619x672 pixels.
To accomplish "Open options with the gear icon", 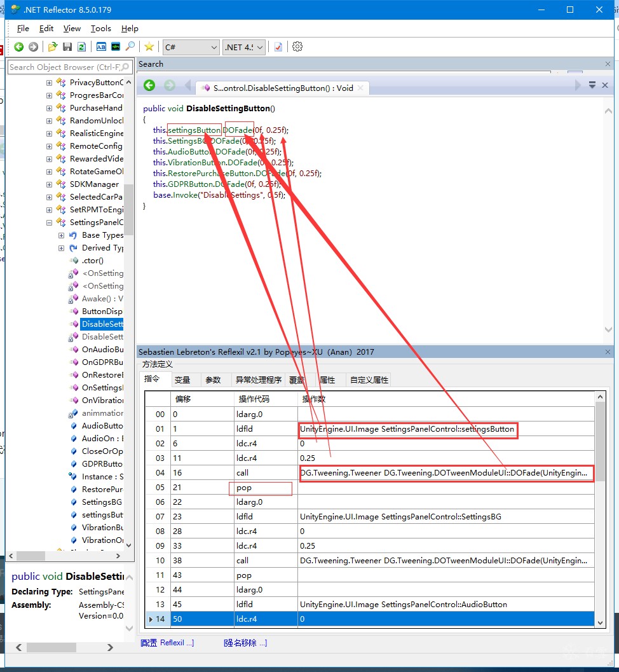I will (297, 46).
